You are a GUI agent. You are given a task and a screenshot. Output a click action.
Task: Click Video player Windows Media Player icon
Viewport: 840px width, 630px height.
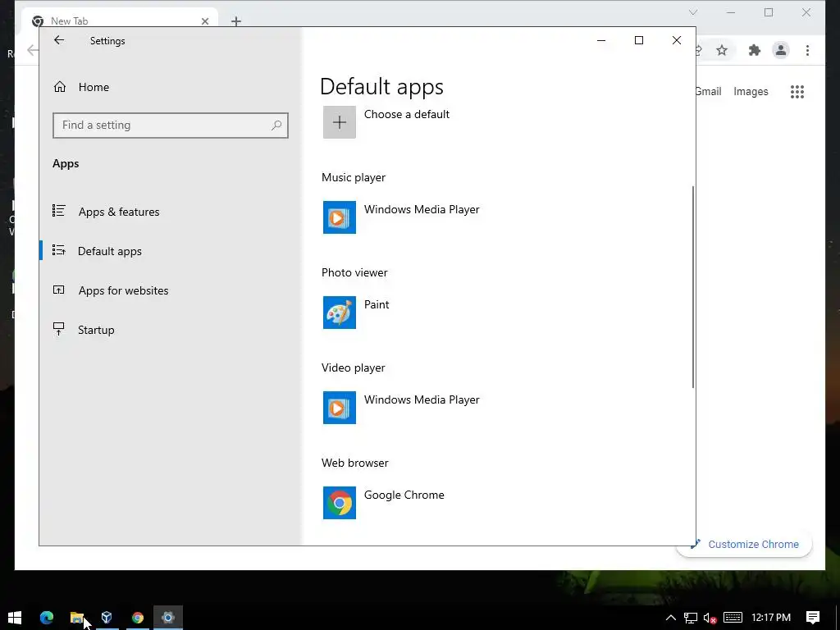tap(339, 408)
